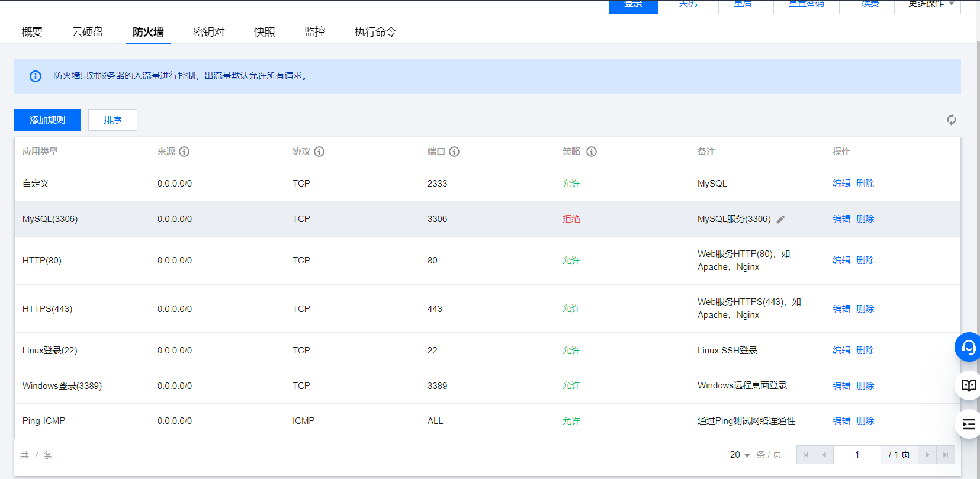This screenshot has width=980, height=479.
Task: Click the 通过Ping测试网络连通性 note text
Action: coord(747,421)
